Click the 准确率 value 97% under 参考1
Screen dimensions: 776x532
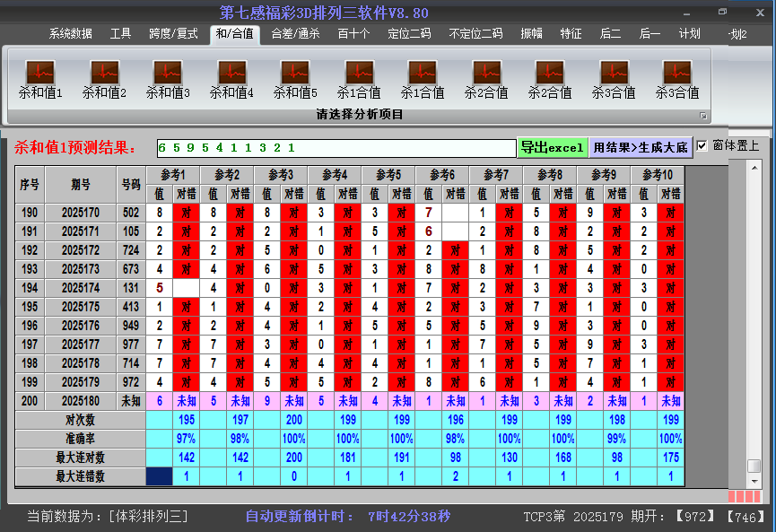pos(186,439)
